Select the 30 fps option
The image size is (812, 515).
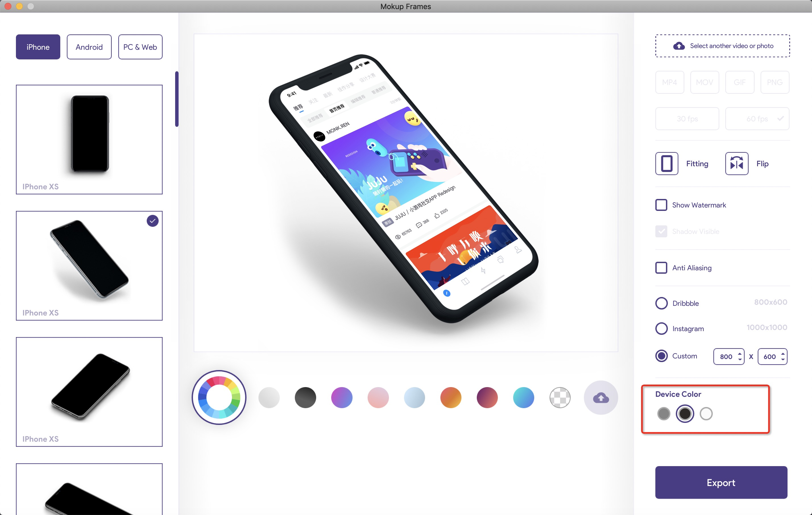[x=687, y=119]
